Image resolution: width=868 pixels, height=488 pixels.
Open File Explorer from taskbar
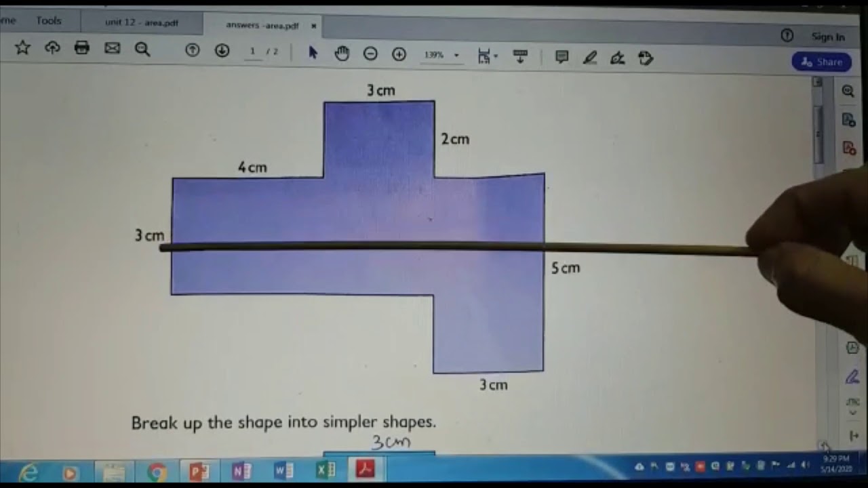[113, 472]
